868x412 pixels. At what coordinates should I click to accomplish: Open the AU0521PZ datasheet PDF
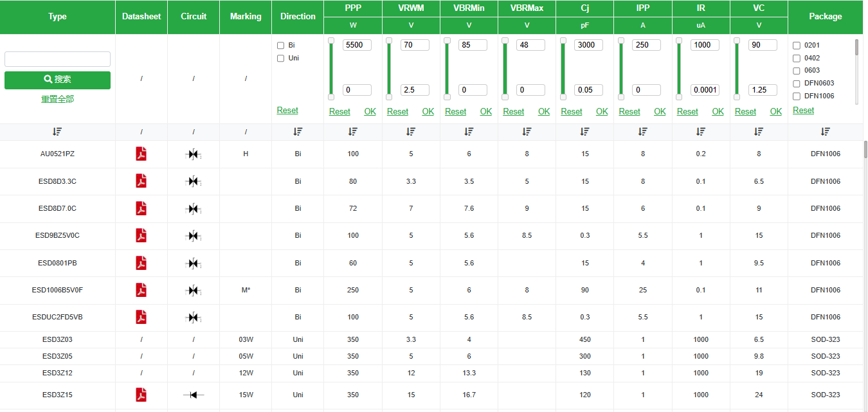(141, 154)
